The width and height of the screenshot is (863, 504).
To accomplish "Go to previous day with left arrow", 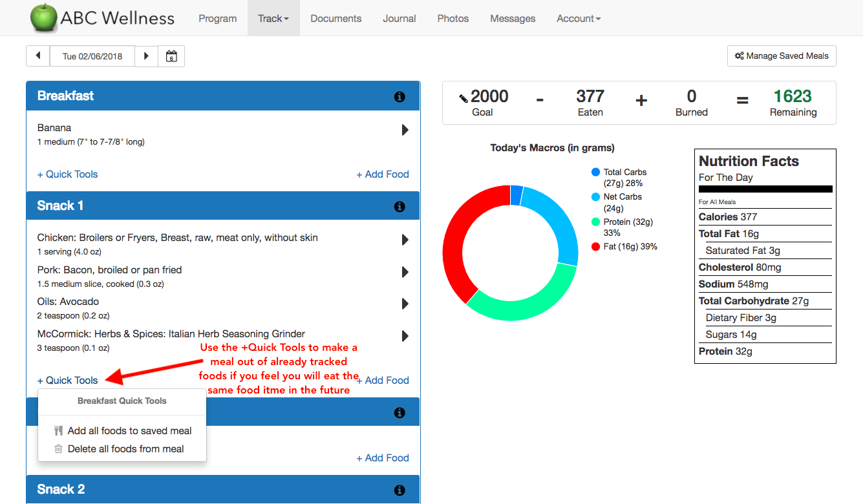I will click(37, 56).
